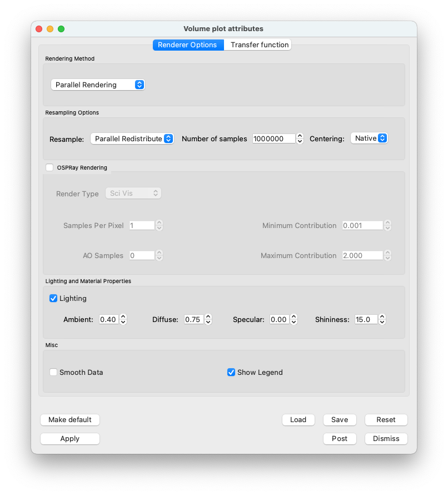
Task: Close the Volume plot attributes window
Action: [39, 29]
